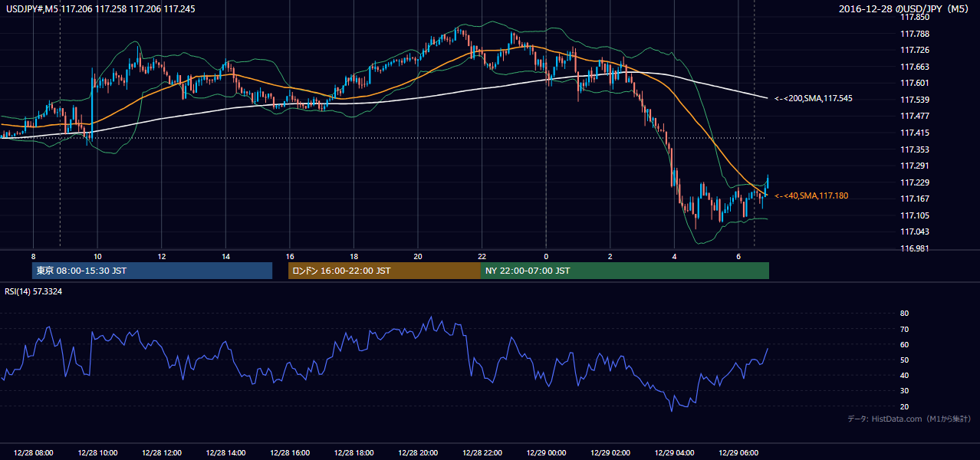This screenshot has width=980, height=460.
Task: Click the RSI scale value 40
Action: 905,375
